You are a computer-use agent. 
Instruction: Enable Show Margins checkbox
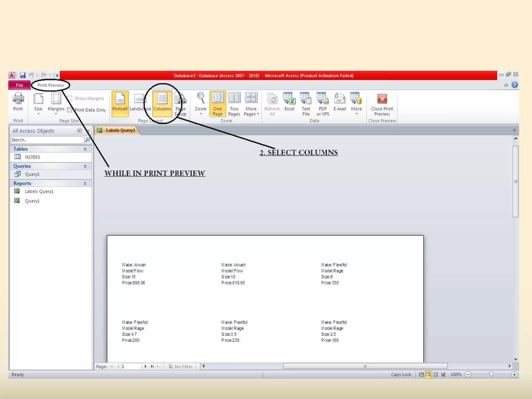[70, 98]
